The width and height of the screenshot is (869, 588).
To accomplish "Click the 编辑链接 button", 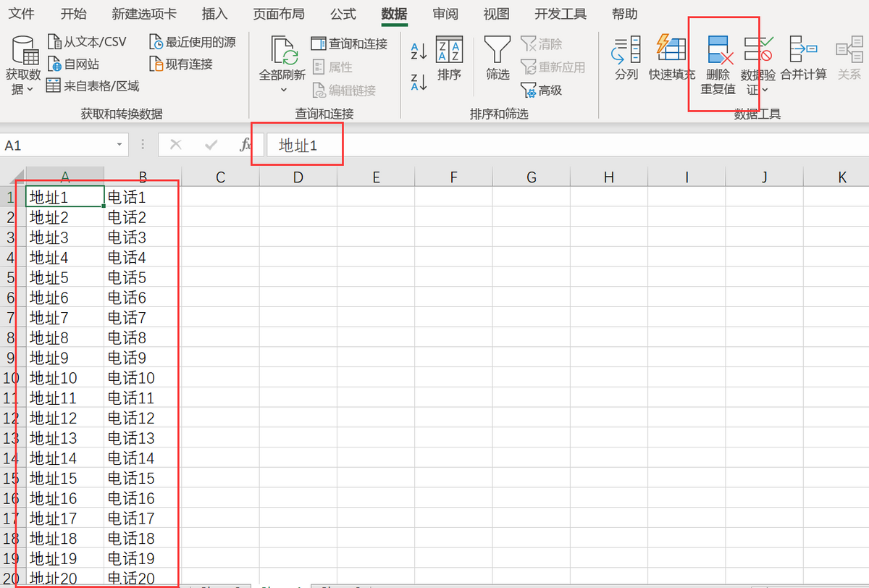I will tap(344, 91).
